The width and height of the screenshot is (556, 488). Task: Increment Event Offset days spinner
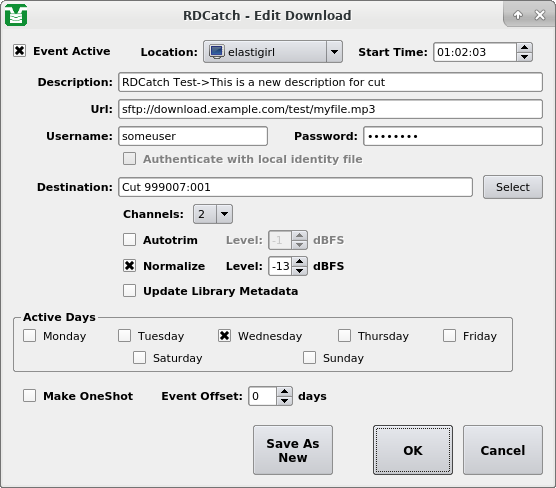pos(284,391)
